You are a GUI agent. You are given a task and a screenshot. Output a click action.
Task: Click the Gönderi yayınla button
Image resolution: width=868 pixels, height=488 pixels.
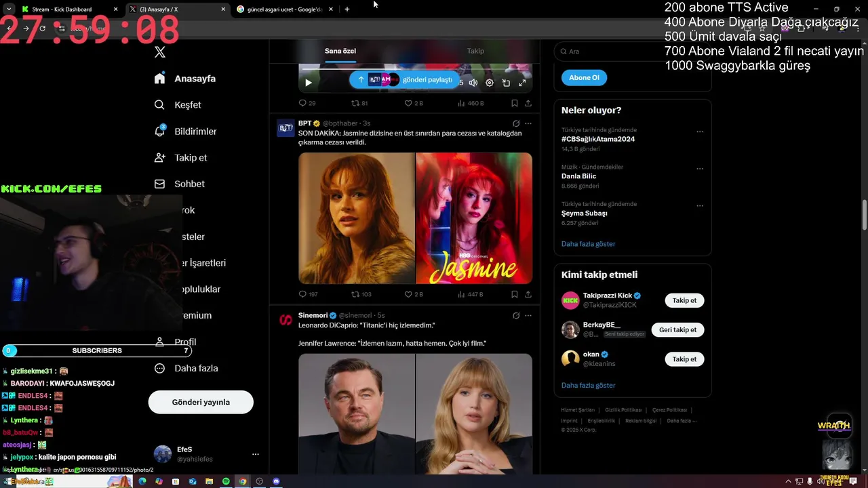pyautogui.click(x=201, y=402)
